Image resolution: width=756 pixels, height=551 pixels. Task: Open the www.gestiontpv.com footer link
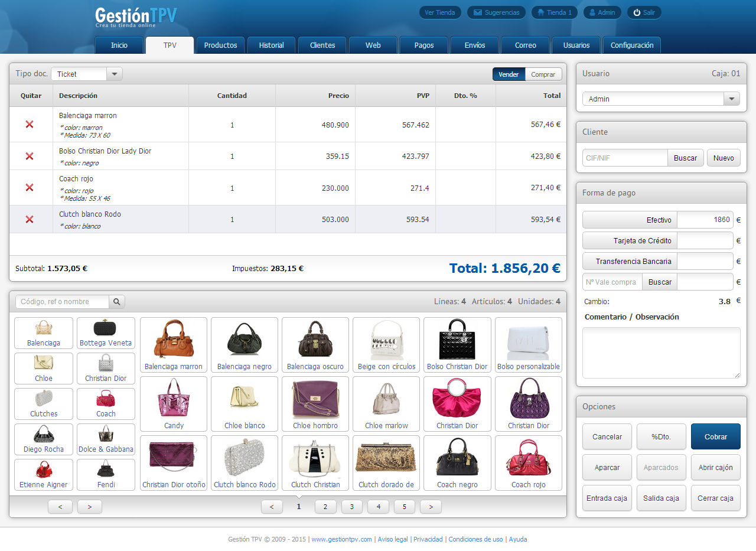click(x=342, y=539)
